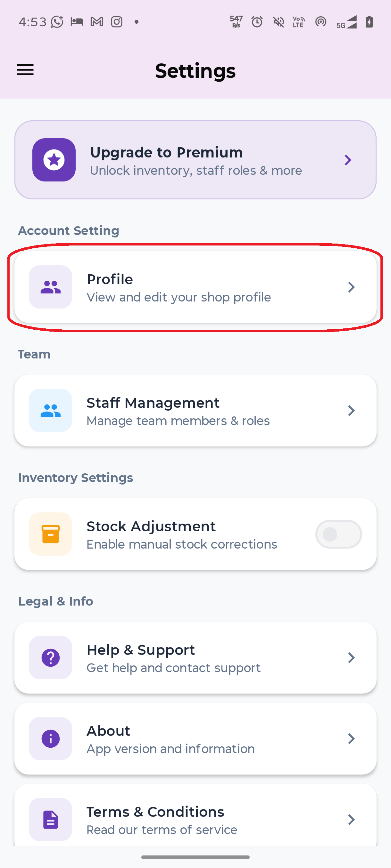Click the Staff Management team icon
391x868 pixels.
tap(50, 410)
